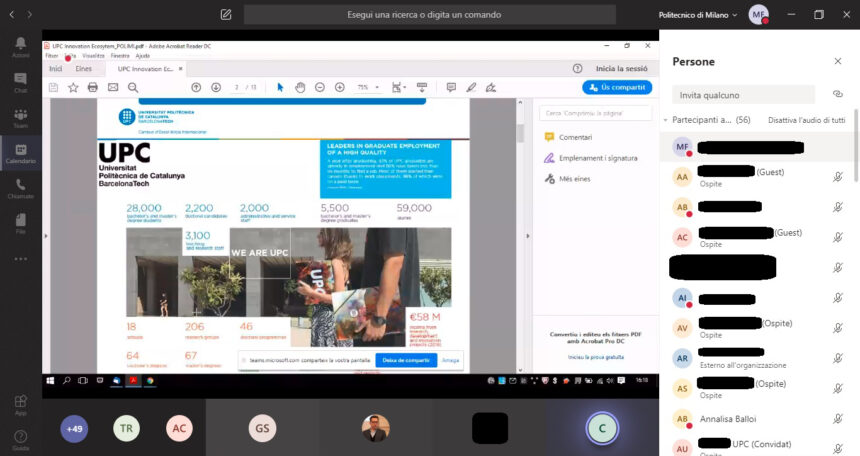Click the Deixa de compartir button
Image resolution: width=860 pixels, height=456 pixels.
click(406, 361)
